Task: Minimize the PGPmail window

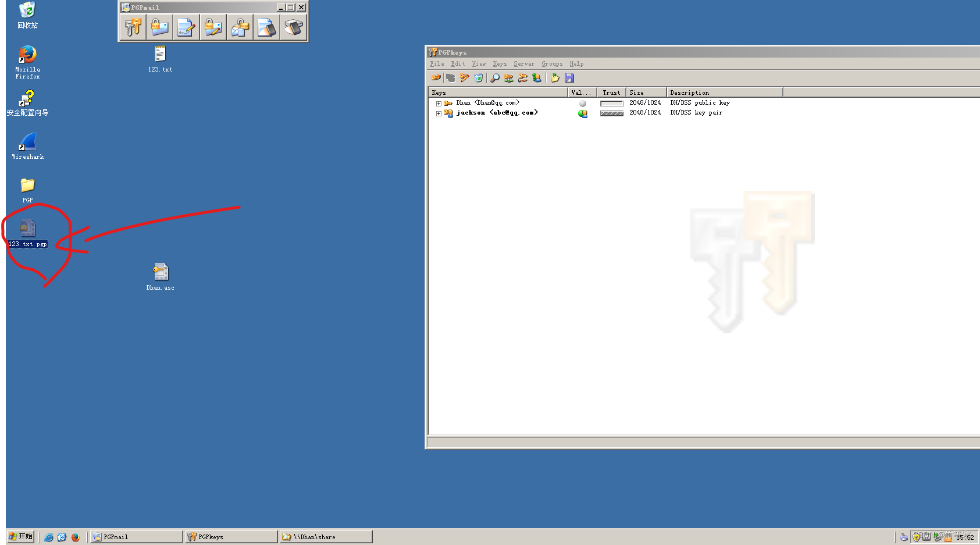Action: pyautogui.click(x=281, y=8)
